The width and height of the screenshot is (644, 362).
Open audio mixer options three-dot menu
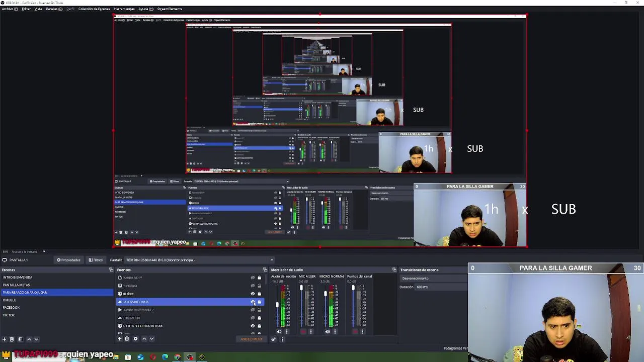tap(282, 339)
